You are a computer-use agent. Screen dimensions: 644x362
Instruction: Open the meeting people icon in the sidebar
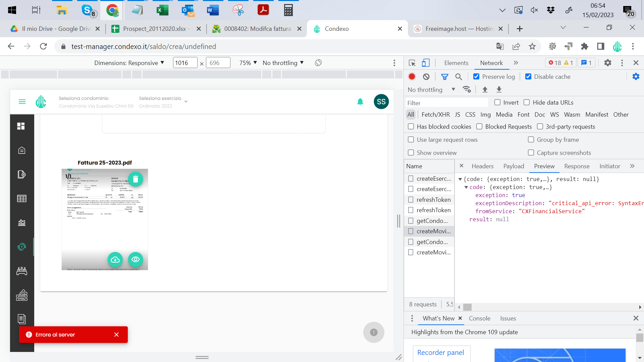pyautogui.click(x=22, y=271)
